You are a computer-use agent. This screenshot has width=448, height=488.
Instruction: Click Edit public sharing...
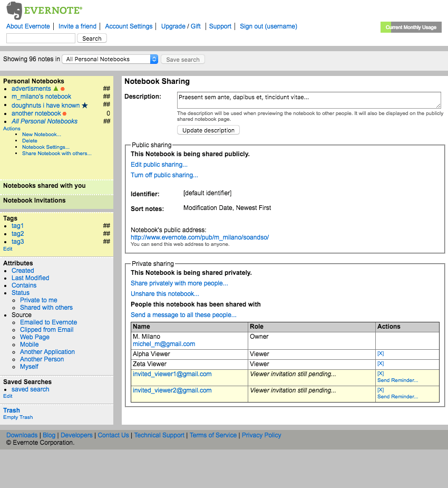pos(159,165)
